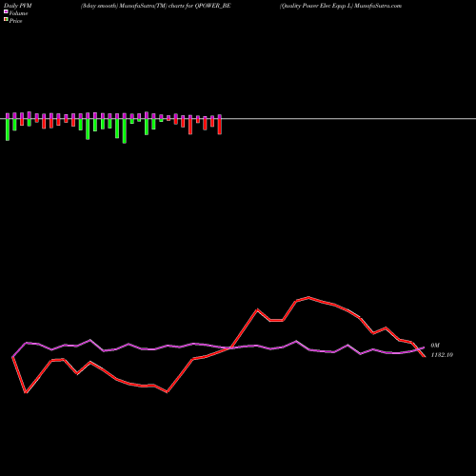Click the 'Volume' legend label
The width and height of the screenshot is (476, 476).
(x=18, y=13)
